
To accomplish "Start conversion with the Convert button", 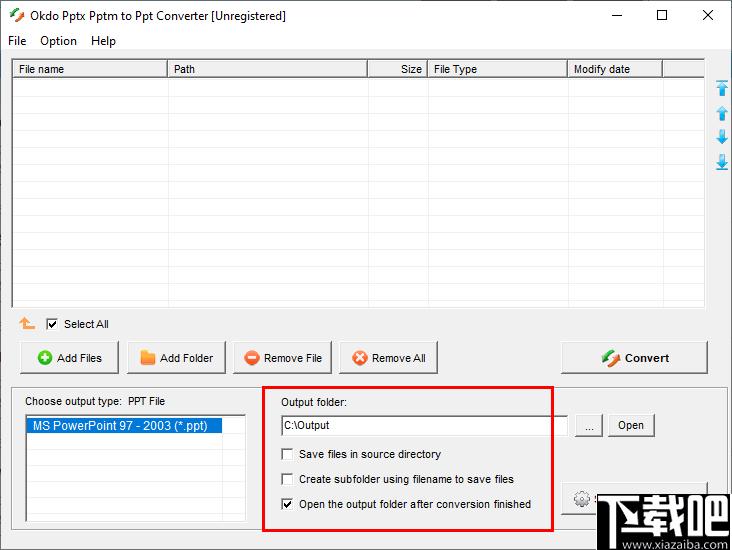I will (x=634, y=358).
